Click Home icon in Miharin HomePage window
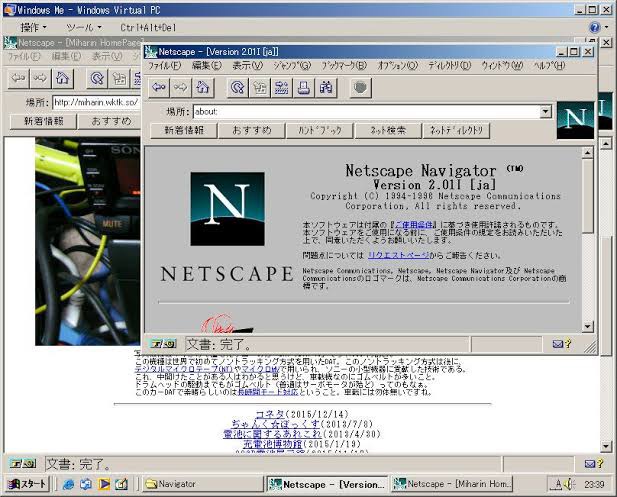The height and width of the screenshot is (497, 617). click(63, 78)
